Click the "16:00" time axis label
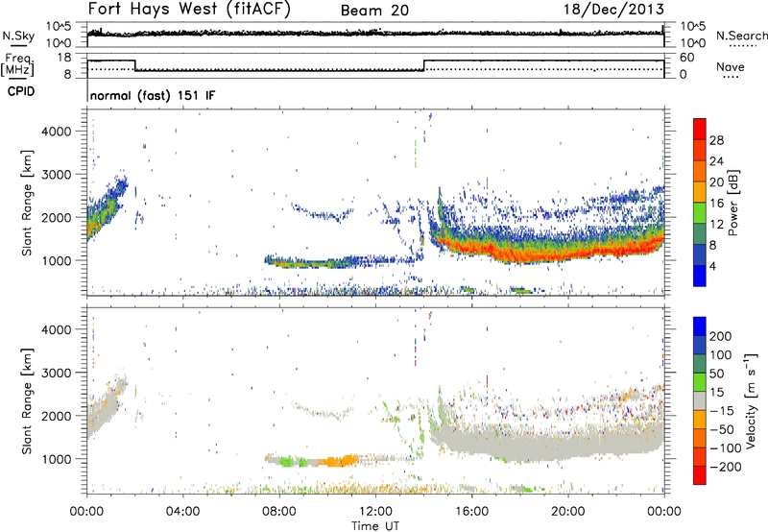This screenshot has height=532, width=768. pos(471,512)
